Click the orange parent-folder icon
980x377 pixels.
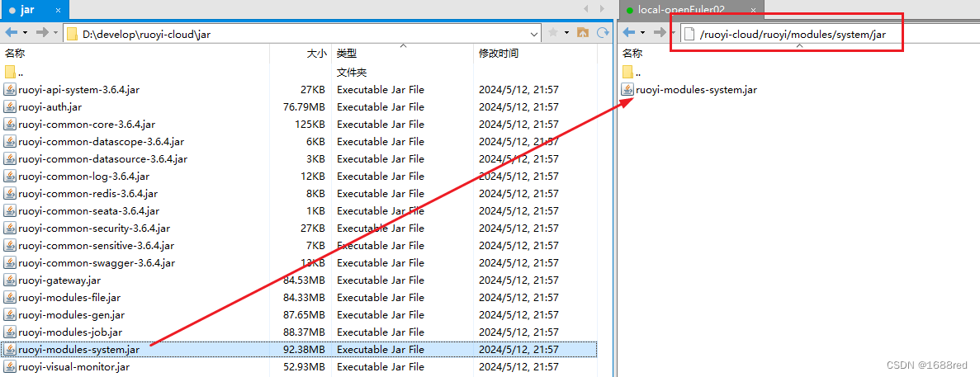coord(583,32)
